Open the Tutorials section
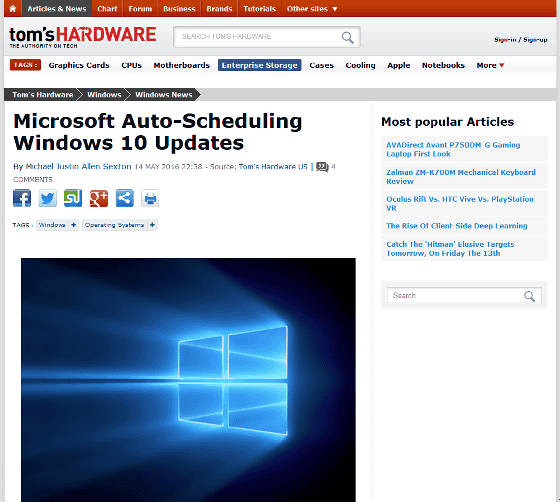 tap(260, 9)
